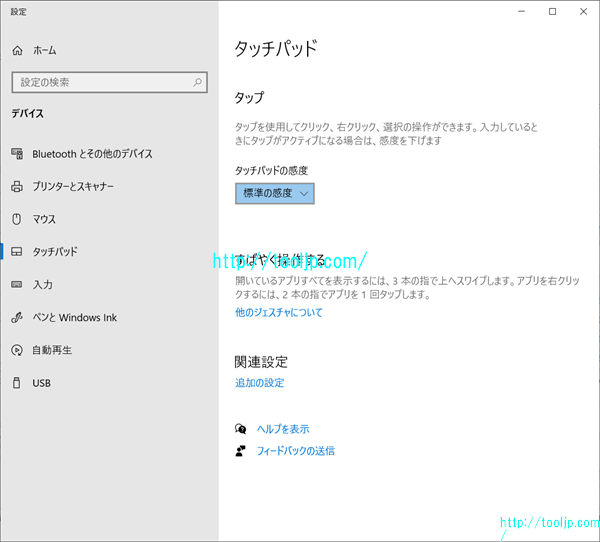Click the keyboard icon next to 入力
The height and width of the screenshot is (542, 600).
coord(16,284)
